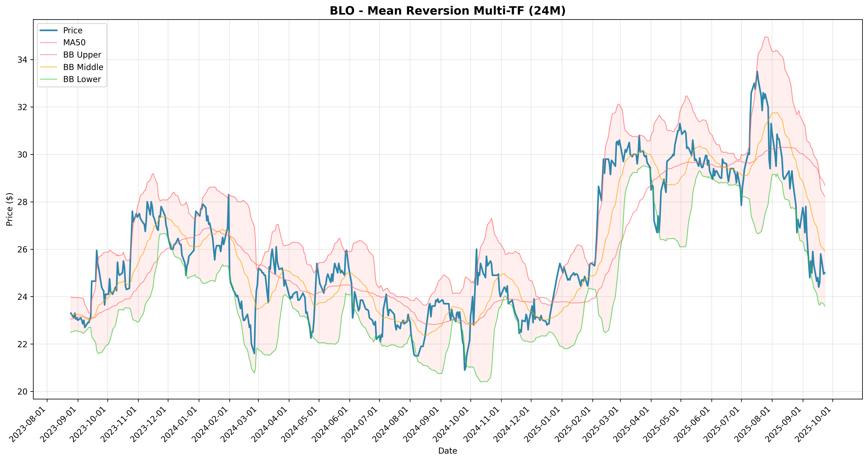Click the BB Upper peak near 35 in July 2025

click(x=766, y=37)
